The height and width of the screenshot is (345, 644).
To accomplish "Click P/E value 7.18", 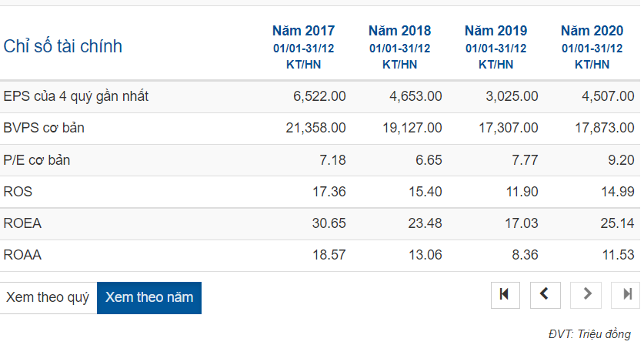I will (x=332, y=160).
